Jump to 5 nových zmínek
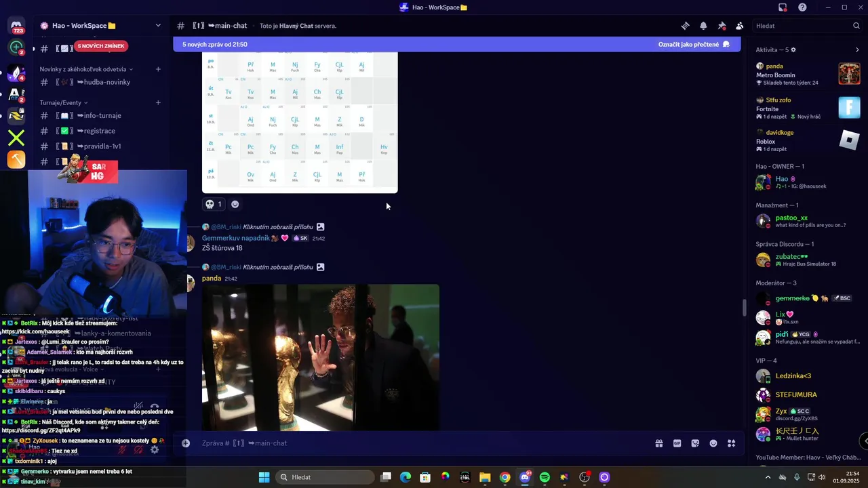 (101, 46)
